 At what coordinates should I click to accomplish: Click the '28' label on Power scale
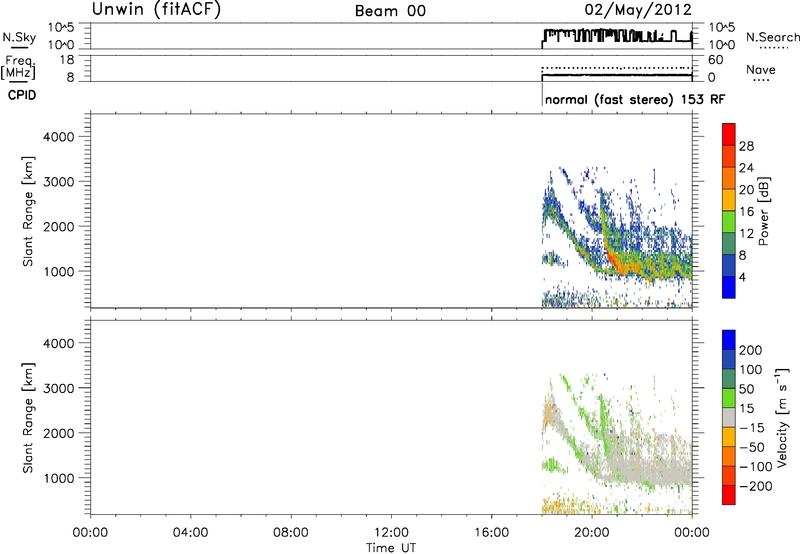point(746,146)
